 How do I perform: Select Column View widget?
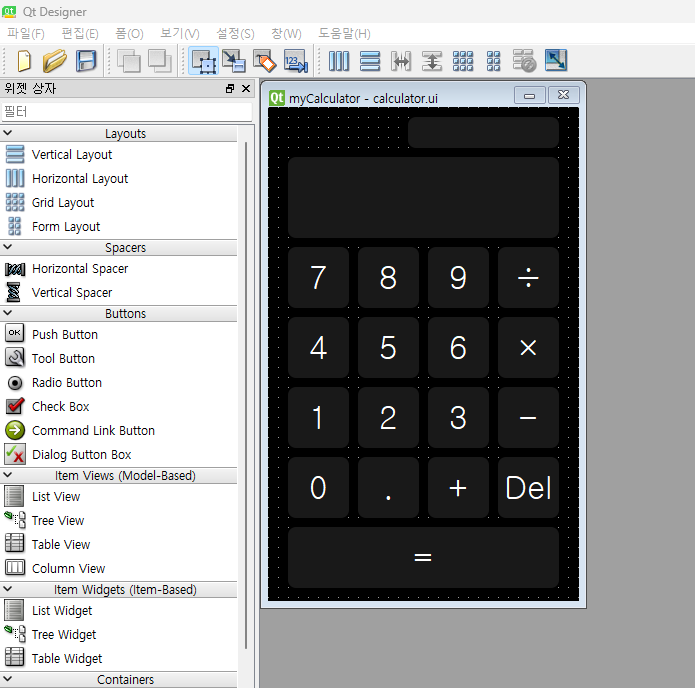pyautogui.click(x=68, y=568)
